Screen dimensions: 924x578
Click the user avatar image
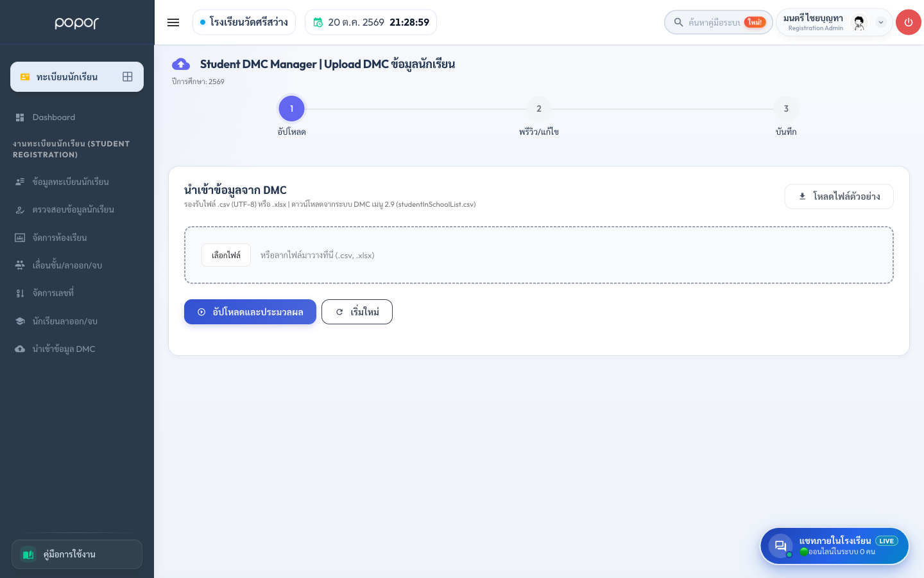coord(859,22)
